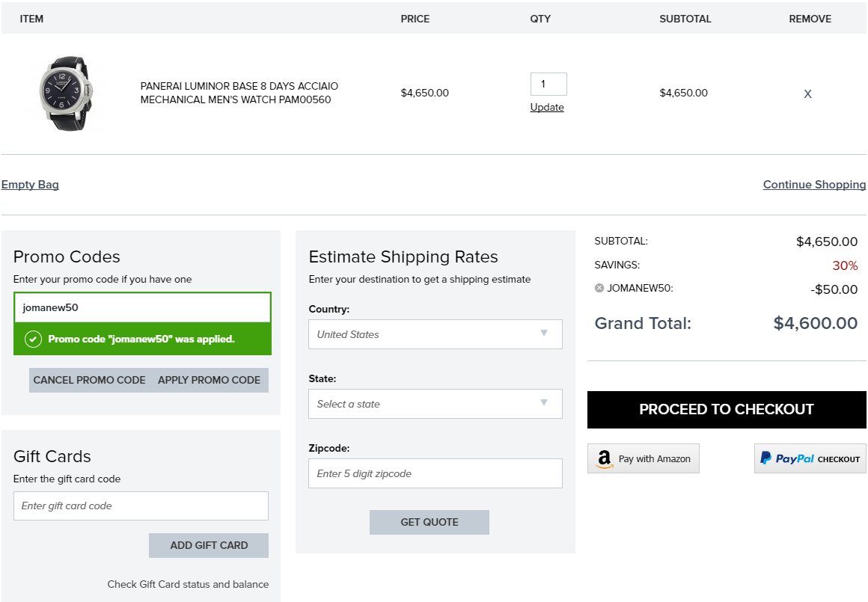Click Proceed to Checkout
The height and width of the screenshot is (602, 868).
727,410
